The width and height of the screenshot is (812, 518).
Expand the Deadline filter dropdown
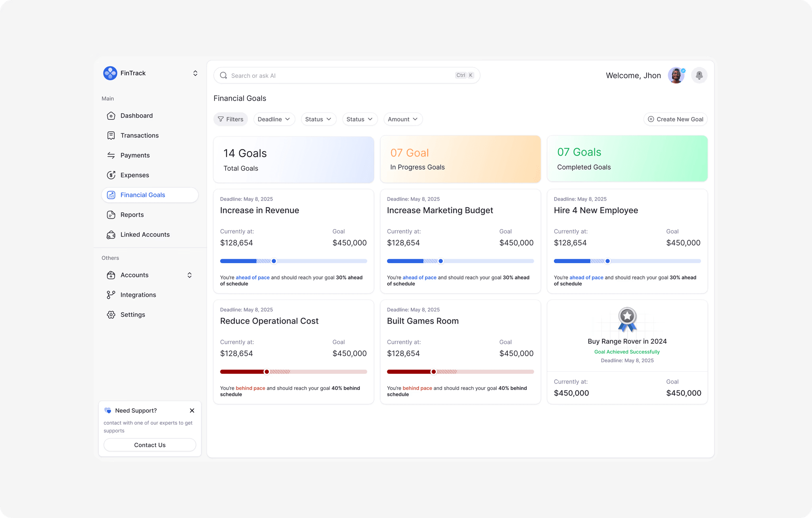click(x=274, y=119)
